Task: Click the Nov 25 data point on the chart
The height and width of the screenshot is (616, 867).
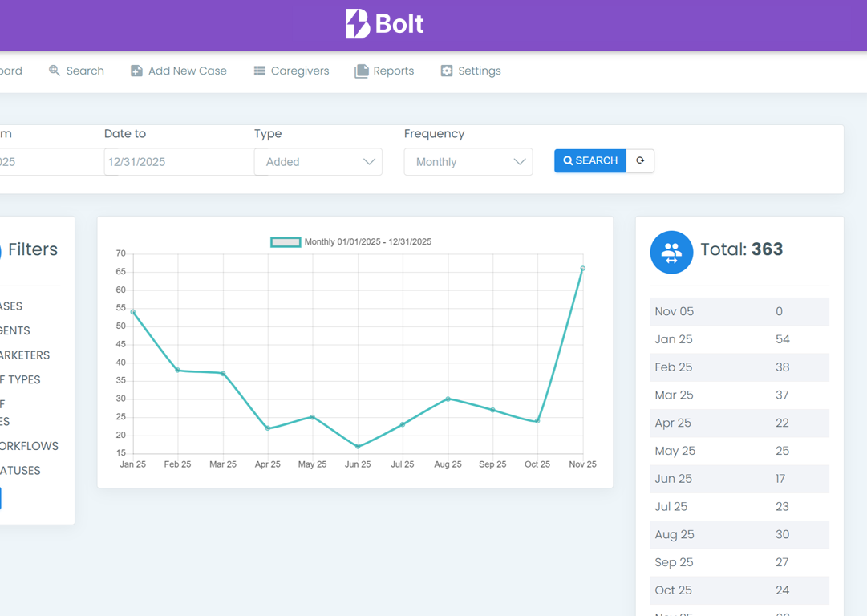Action: click(582, 269)
